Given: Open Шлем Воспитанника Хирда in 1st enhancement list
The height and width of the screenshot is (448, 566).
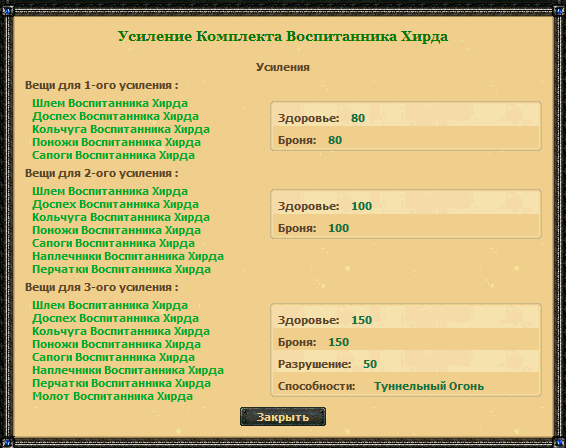Looking at the screenshot, I should point(110,103).
